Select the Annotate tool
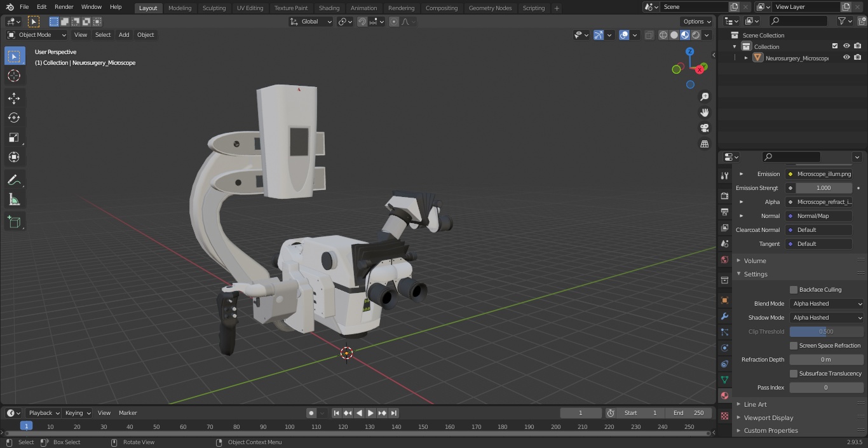 tap(14, 180)
